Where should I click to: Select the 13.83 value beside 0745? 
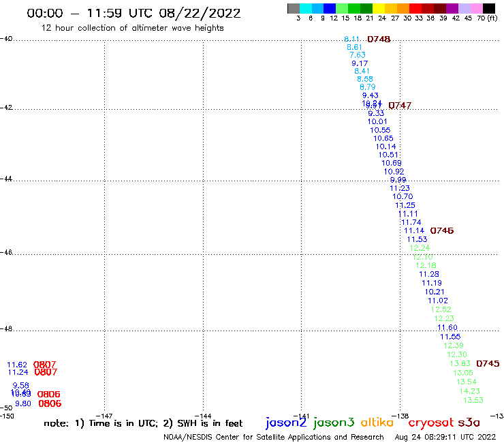click(460, 363)
